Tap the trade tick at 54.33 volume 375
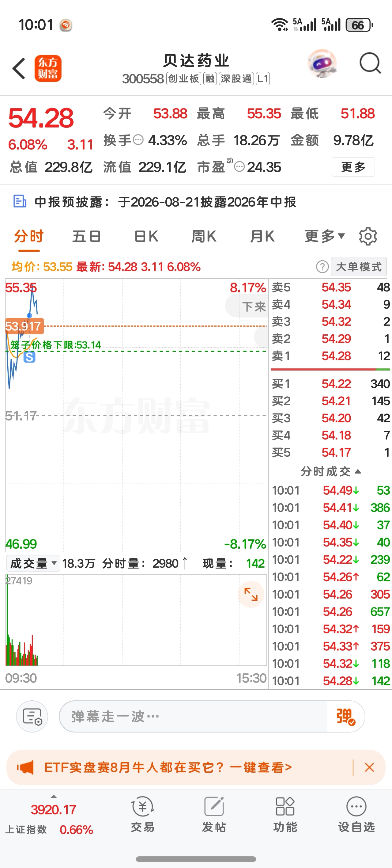The width and height of the screenshot is (392, 868). pyautogui.click(x=331, y=646)
